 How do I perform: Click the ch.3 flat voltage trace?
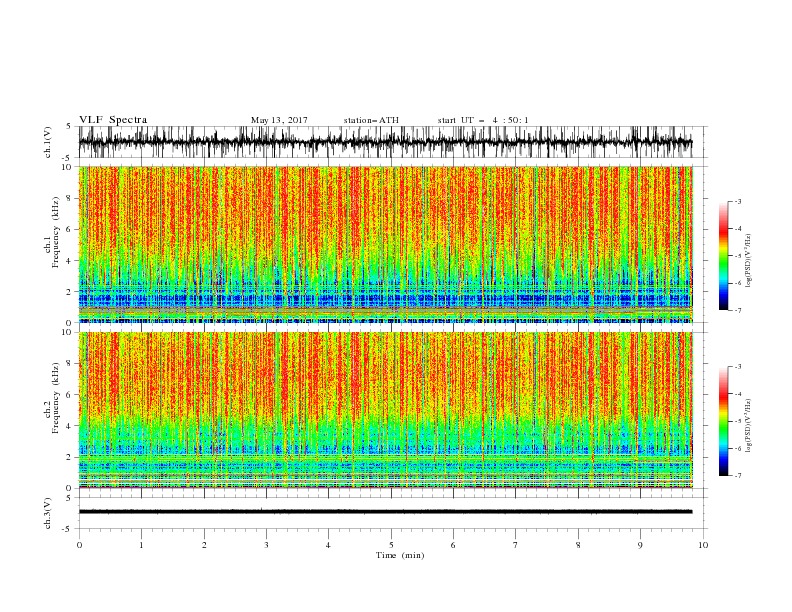tap(385, 512)
